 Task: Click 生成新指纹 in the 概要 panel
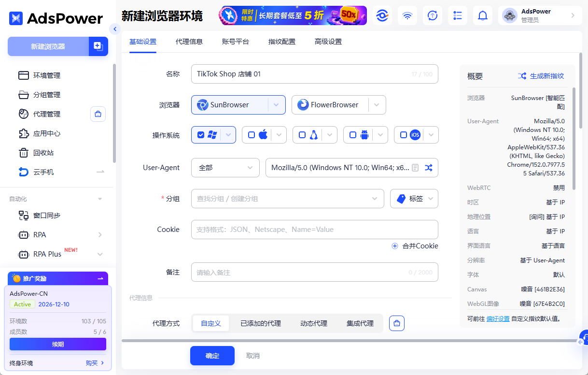coord(541,76)
